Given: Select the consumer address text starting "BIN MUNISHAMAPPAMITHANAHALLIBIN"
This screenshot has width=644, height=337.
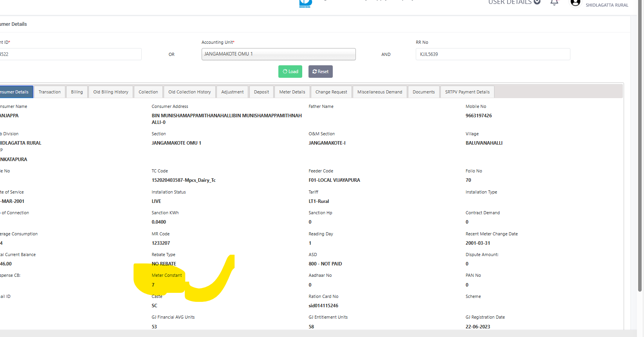Looking at the screenshot, I should pos(227,119).
